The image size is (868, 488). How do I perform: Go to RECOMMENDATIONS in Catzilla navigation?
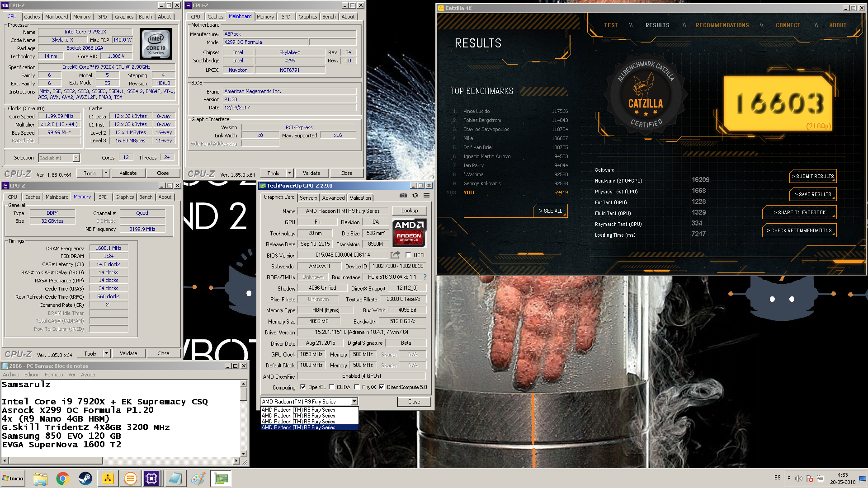click(722, 25)
